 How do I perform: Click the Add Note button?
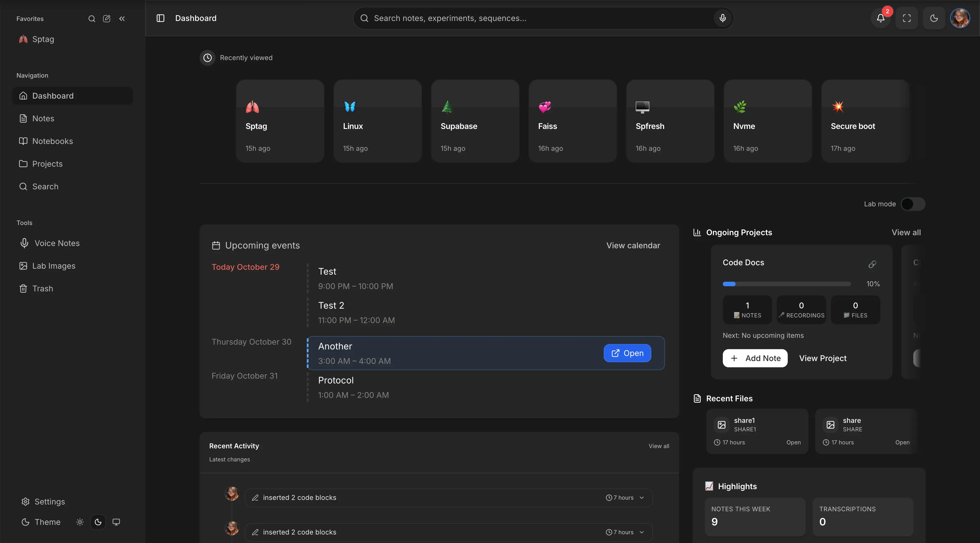tap(755, 358)
